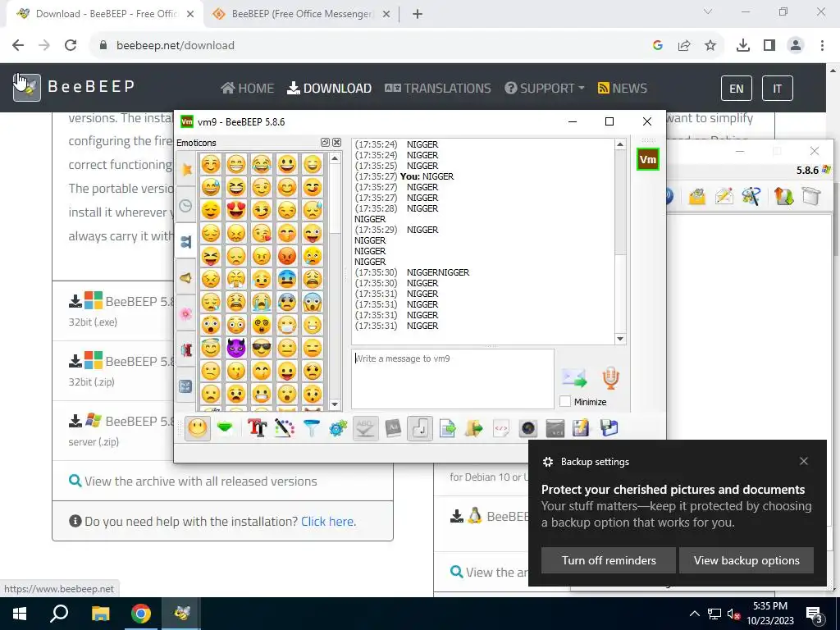Expand the SUPPORT dropdown menu
This screenshot has width=840, height=630.
click(545, 89)
